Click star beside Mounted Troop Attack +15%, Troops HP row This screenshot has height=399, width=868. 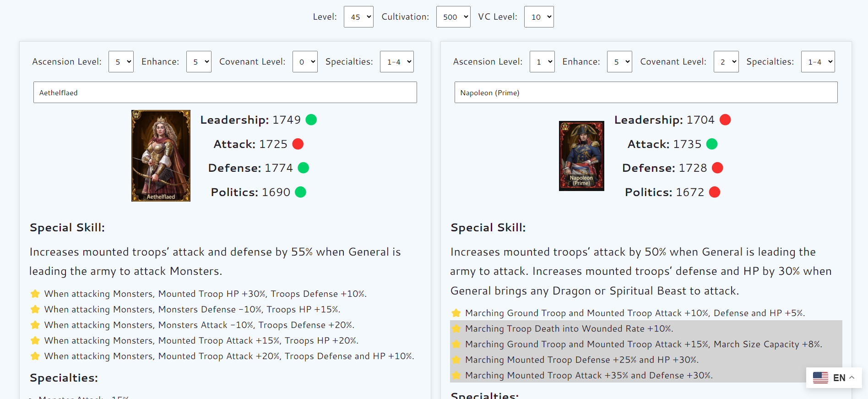35,340
